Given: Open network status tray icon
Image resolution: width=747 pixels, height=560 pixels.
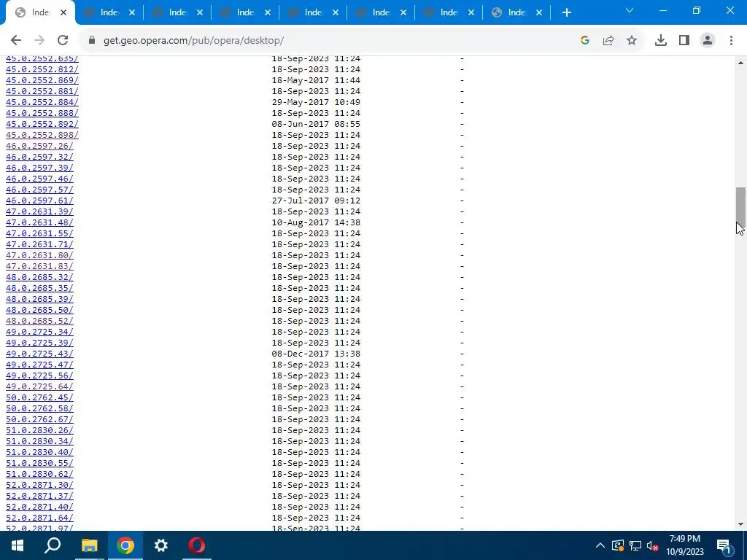Looking at the screenshot, I should click(x=635, y=545).
